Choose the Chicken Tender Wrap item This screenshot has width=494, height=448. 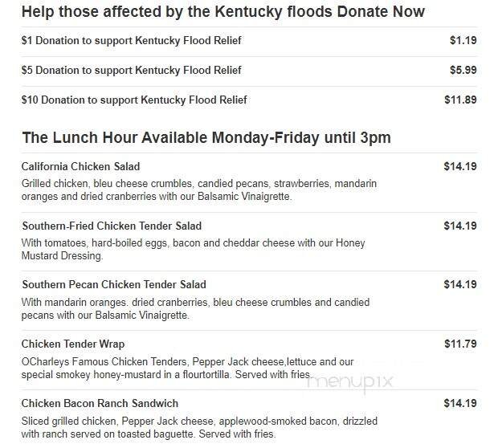tap(73, 344)
